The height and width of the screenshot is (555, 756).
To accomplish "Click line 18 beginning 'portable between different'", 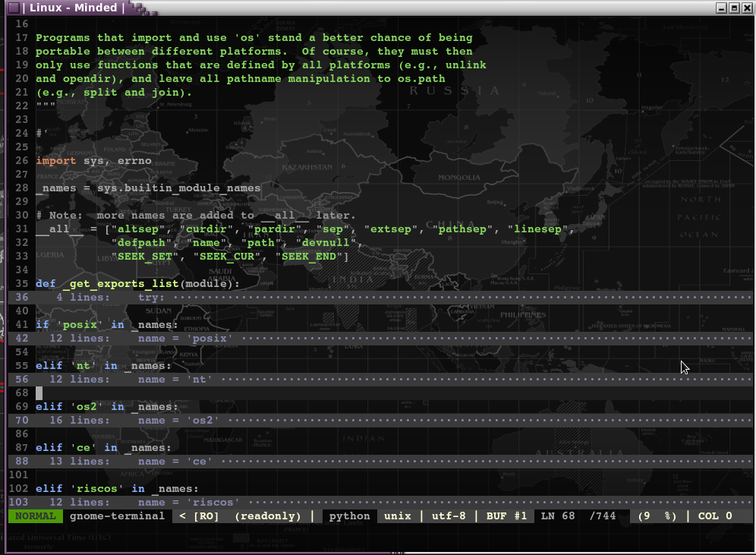I will tap(254, 51).
